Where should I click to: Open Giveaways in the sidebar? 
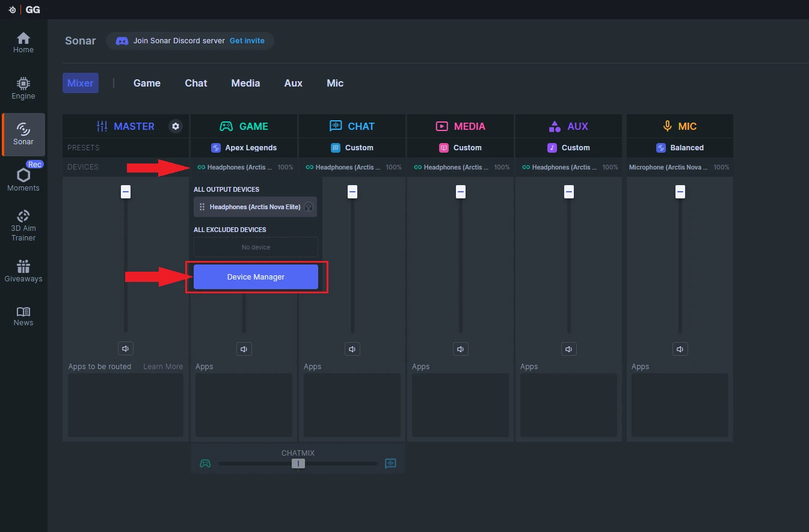[x=23, y=271]
